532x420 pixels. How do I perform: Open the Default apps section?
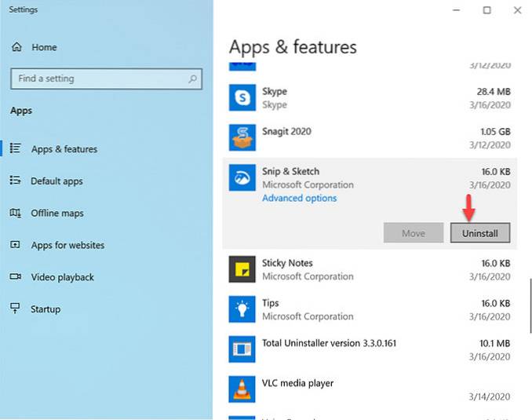[56, 181]
